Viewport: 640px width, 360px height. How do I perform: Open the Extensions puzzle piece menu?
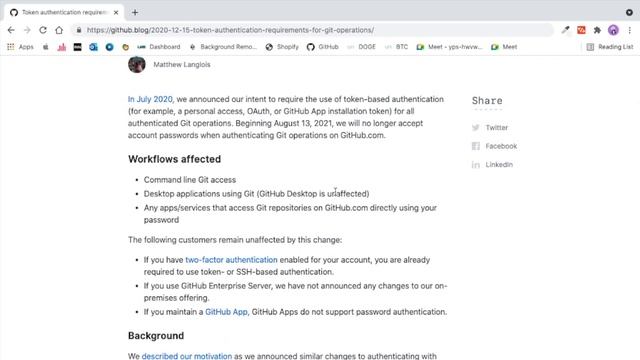tap(597, 30)
